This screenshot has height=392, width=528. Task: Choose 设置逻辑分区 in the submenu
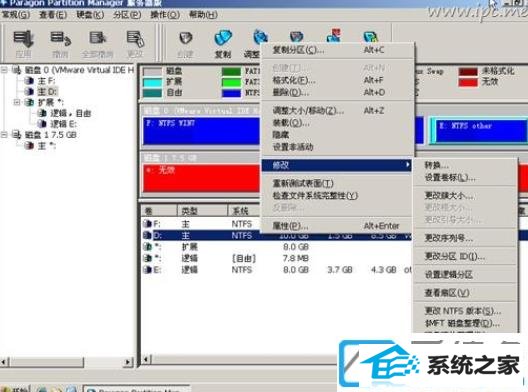tap(465, 274)
